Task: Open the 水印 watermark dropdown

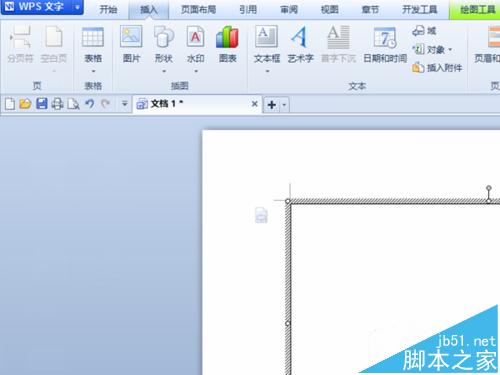Action: (x=196, y=71)
